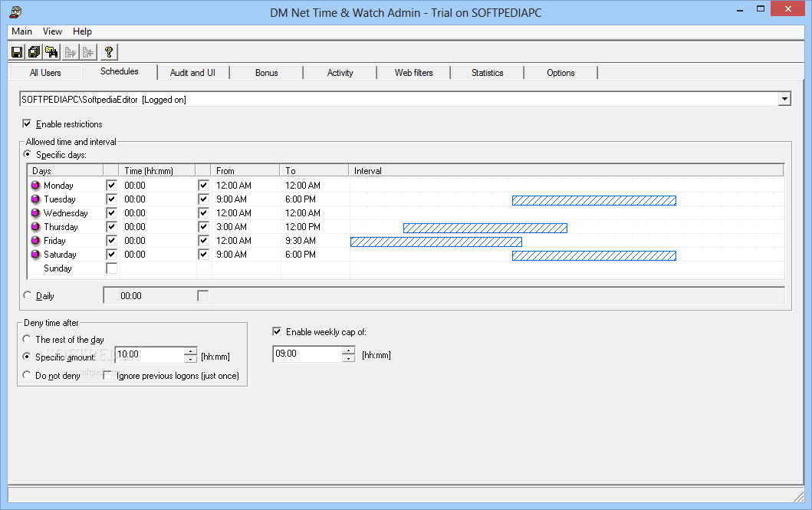Click the folder with binoculars toolbar icon
The height and width of the screenshot is (510, 812).
(x=51, y=52)
